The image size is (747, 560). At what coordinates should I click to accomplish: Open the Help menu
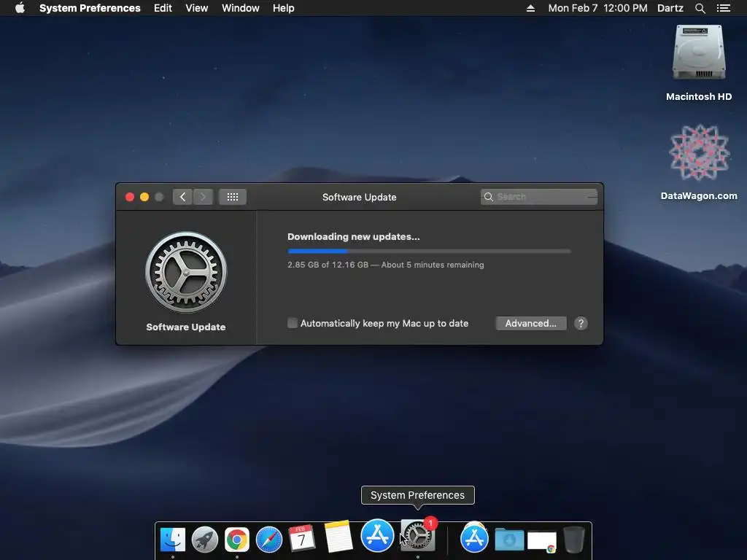(284, 8)
